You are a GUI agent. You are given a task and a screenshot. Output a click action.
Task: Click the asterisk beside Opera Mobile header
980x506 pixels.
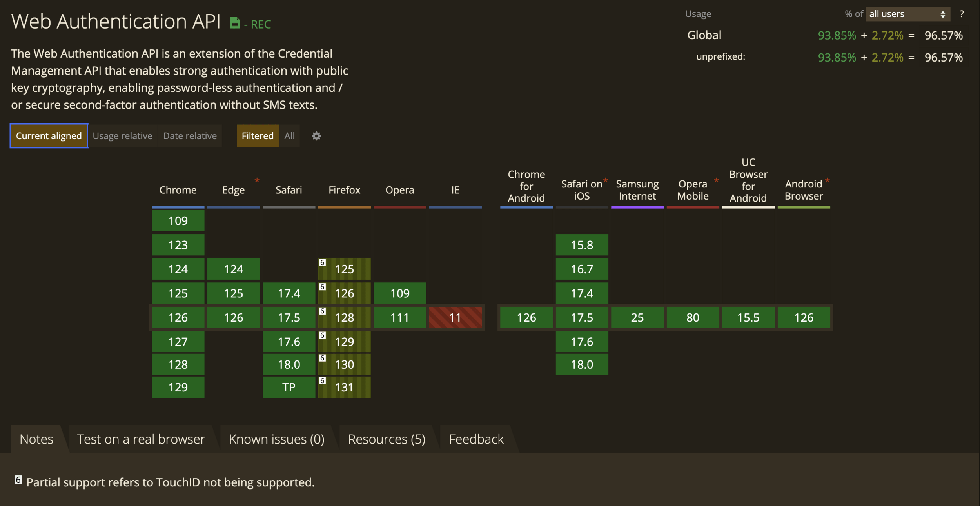click(x=716, y=180)
